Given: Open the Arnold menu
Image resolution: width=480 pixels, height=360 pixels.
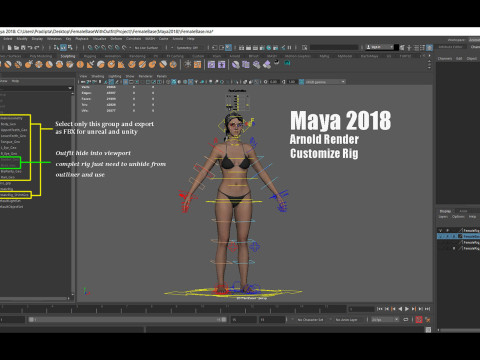Looking at the screenshot, I should (177, 39).
